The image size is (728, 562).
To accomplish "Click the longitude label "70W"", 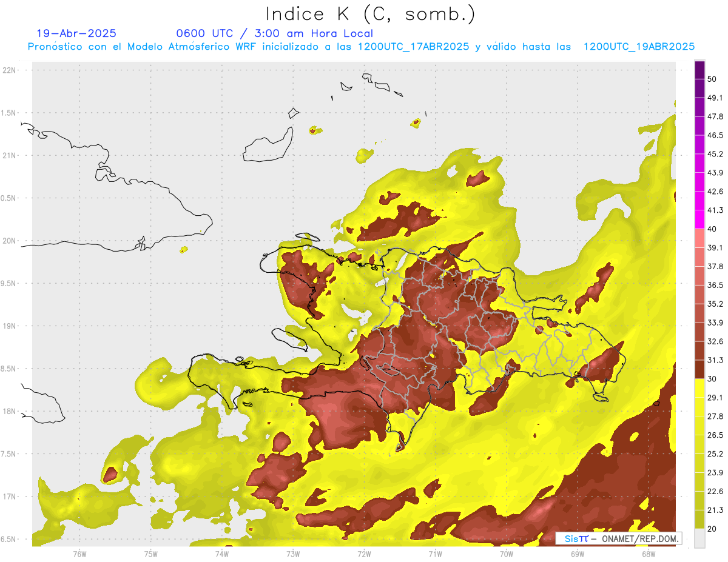I will click(x=507, y=554).
